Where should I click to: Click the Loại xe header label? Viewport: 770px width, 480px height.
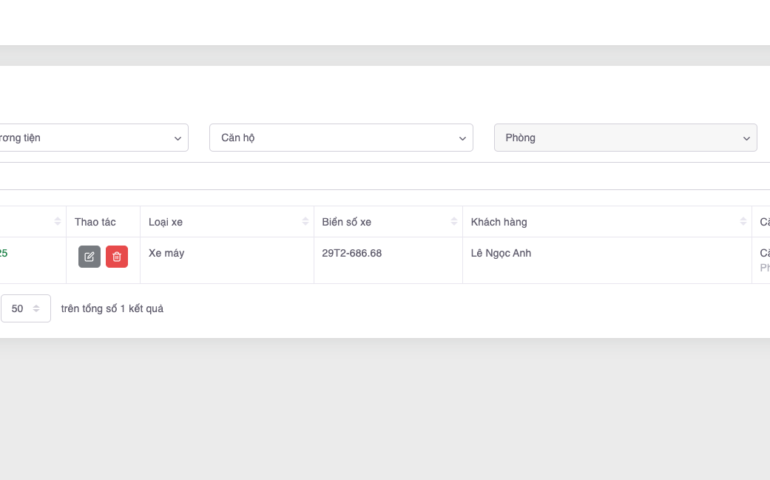[x=166, y=221]
